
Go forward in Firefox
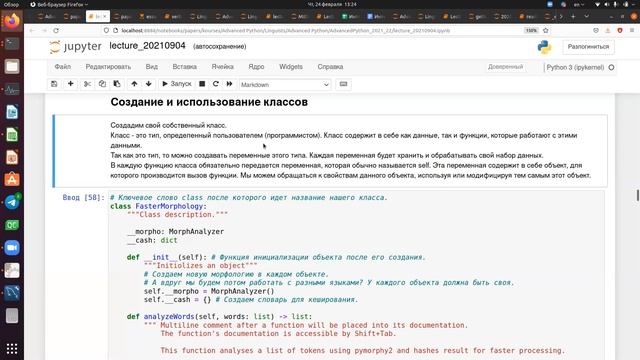pos(44,31)
